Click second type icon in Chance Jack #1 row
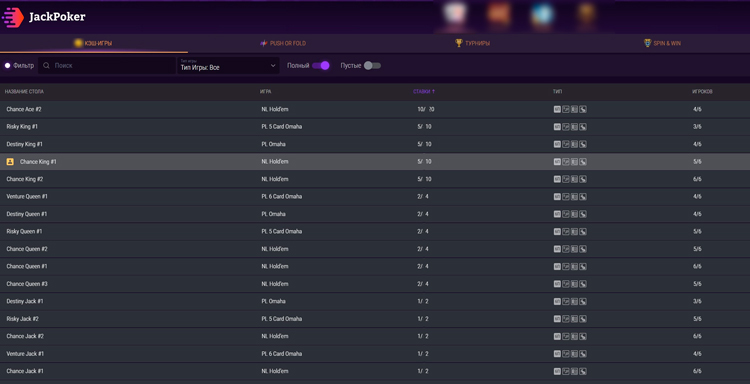750x384 pixels. click(566, 371)
